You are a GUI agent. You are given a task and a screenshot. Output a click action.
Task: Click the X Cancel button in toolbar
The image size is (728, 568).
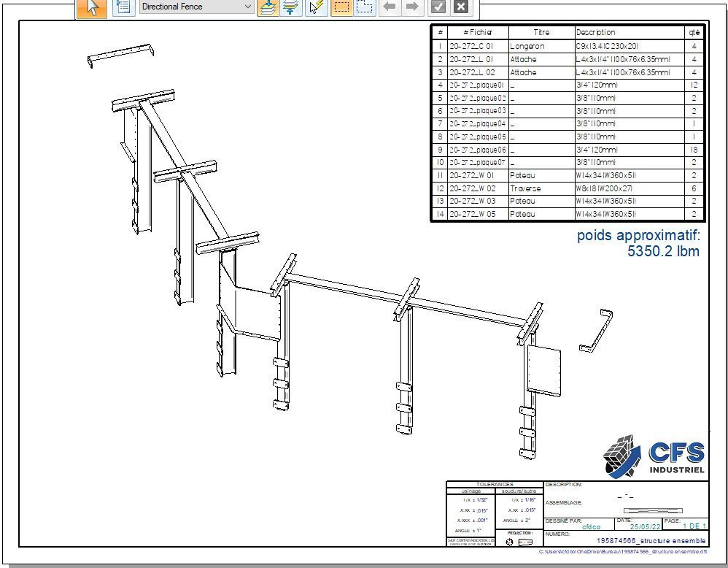pos(460,7)
